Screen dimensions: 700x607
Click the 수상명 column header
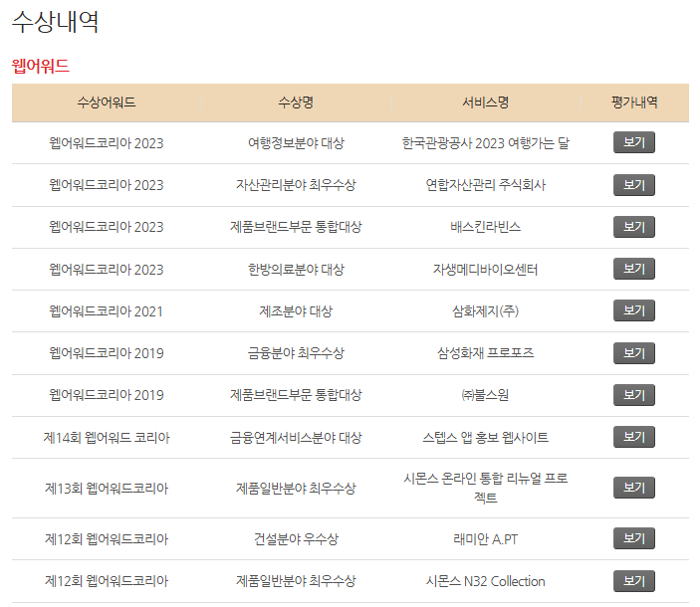coord(296,102)
